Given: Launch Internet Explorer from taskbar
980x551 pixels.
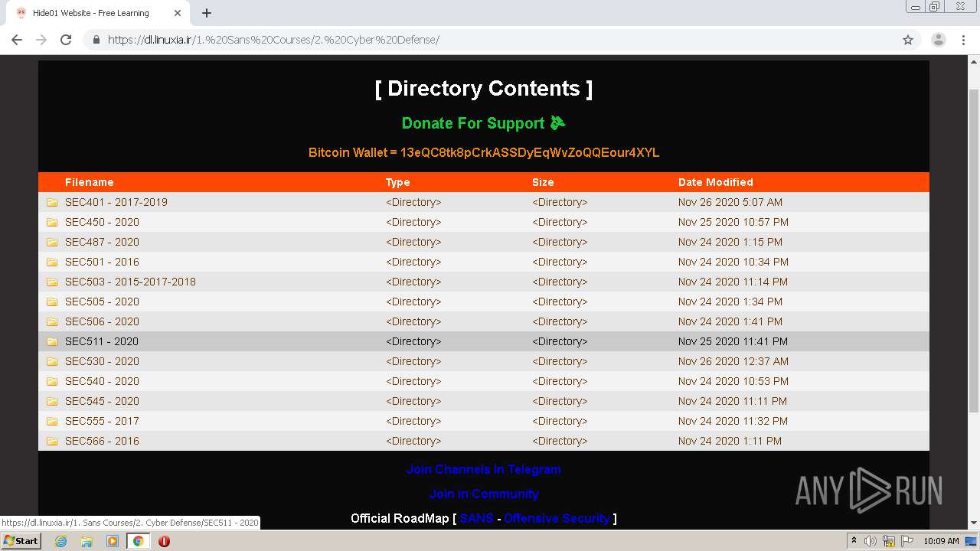Looking at the screenshot, I should click(60, 541).
